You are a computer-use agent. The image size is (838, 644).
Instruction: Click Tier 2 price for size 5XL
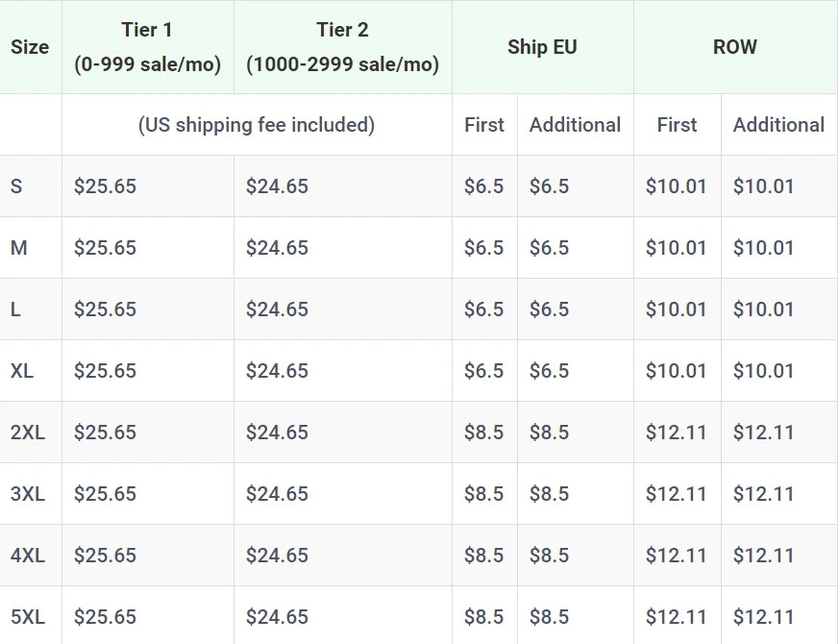pos(277,617)
